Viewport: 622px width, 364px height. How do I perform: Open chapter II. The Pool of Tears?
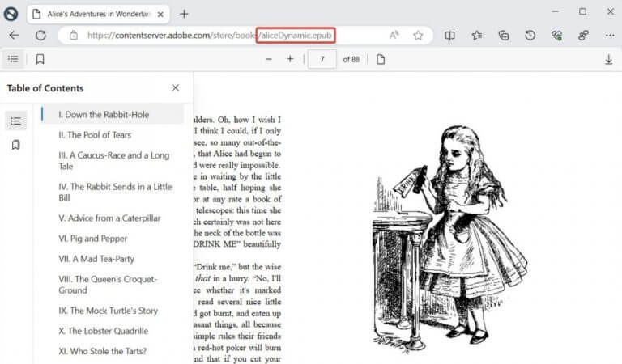[95, 135]
